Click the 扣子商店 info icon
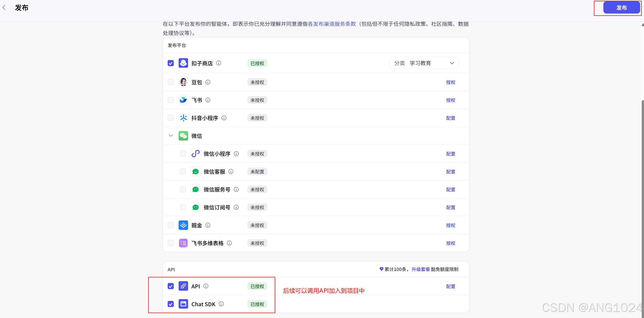 point(218,63)
